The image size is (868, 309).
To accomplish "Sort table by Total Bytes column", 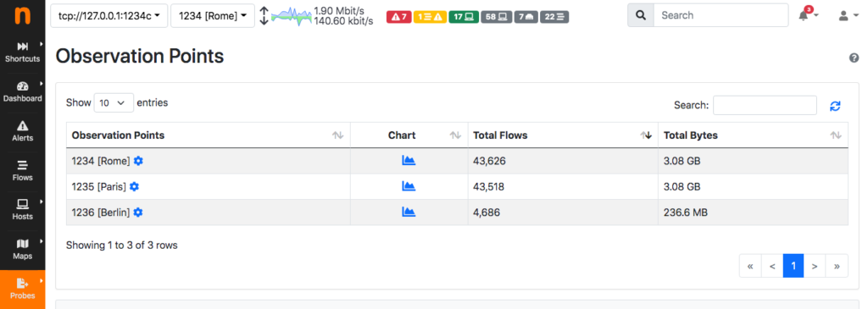I will [753, 135].
